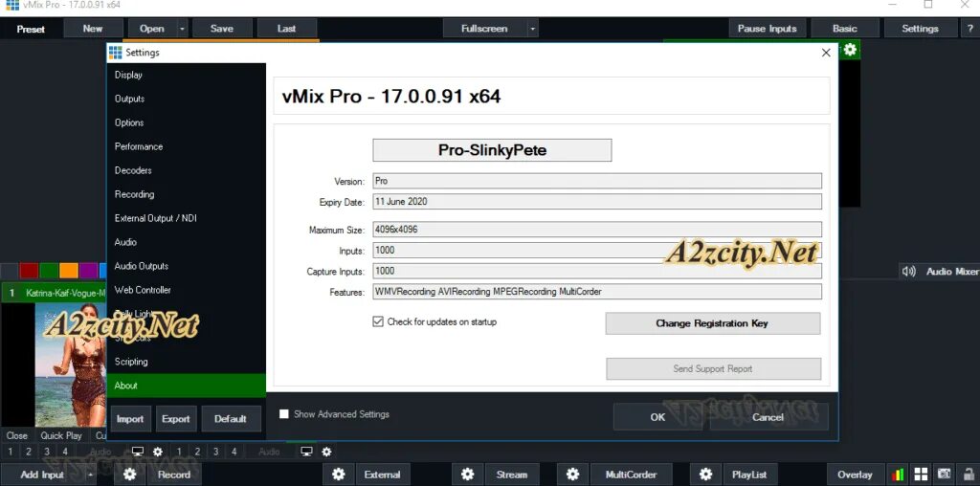This screenshot has height=486, width=980.
Task: Expand the Open button dropdown arrow
Action: click(182, 28)
